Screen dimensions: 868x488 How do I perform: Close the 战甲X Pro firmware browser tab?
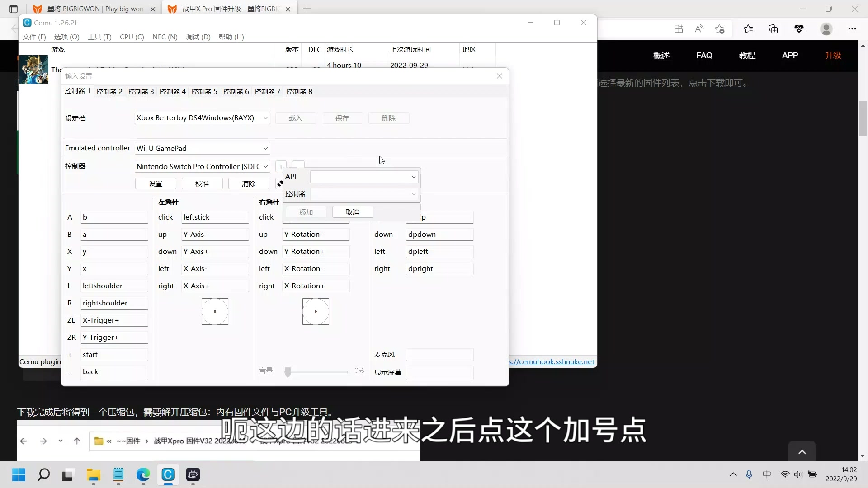[288, 9]
